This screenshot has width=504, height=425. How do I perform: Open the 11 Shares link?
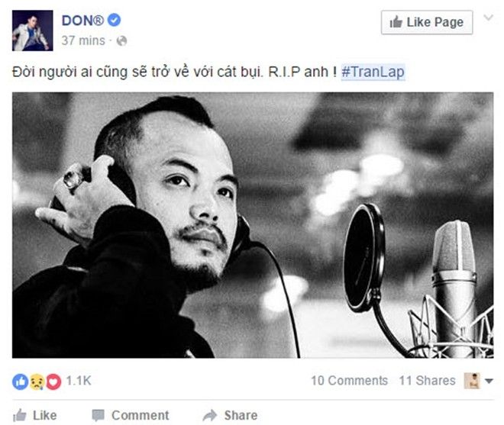pos(427,381)
